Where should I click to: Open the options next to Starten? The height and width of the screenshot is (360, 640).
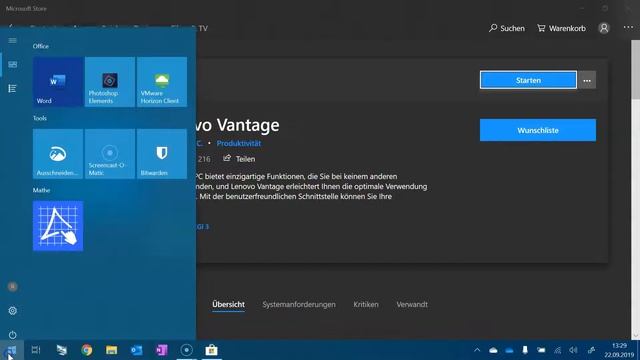(587, 80)
